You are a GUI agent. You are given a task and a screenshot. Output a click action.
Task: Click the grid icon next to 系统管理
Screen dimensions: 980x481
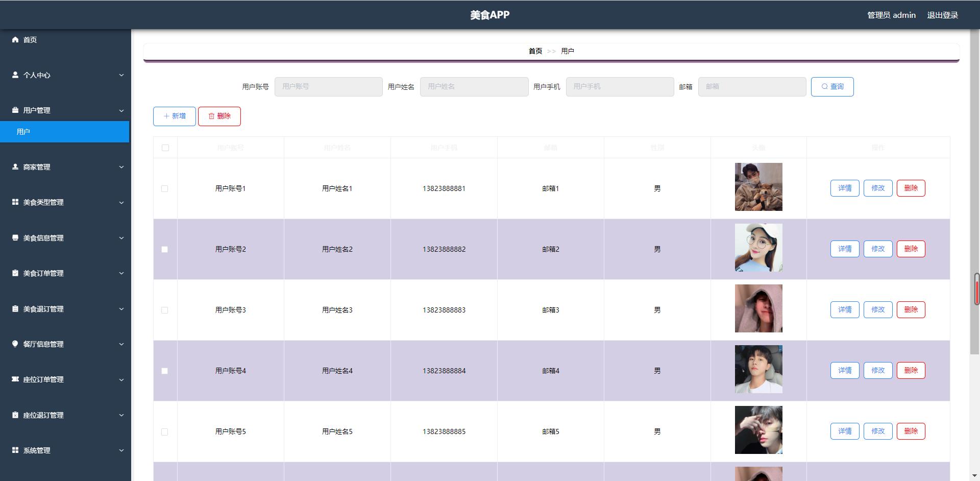(15, 450)
